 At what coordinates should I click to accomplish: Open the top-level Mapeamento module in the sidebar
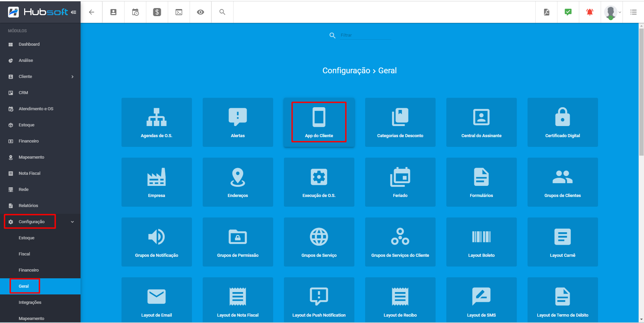(40, 157)
